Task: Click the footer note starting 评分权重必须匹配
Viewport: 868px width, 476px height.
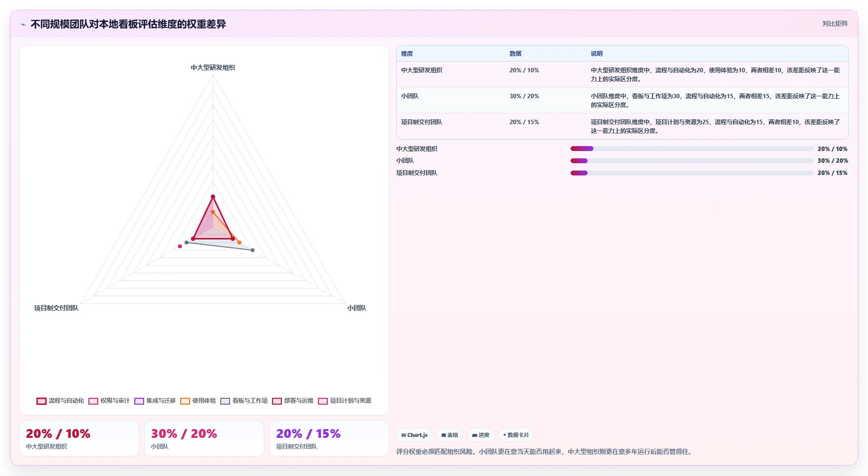Action: (545, 452)
